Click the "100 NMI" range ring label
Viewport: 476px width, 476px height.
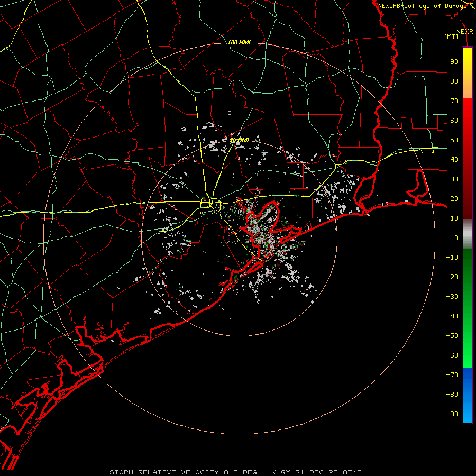(239, 42)
